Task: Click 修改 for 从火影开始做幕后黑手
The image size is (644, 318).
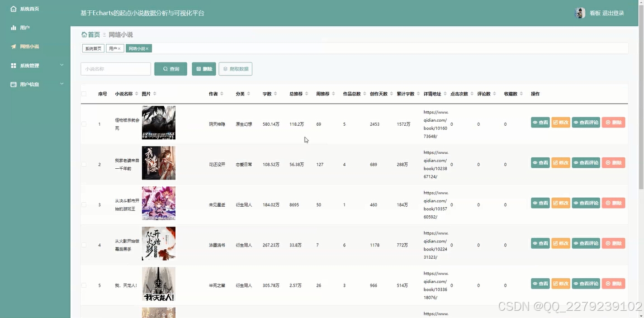Action: pos(561,243)
